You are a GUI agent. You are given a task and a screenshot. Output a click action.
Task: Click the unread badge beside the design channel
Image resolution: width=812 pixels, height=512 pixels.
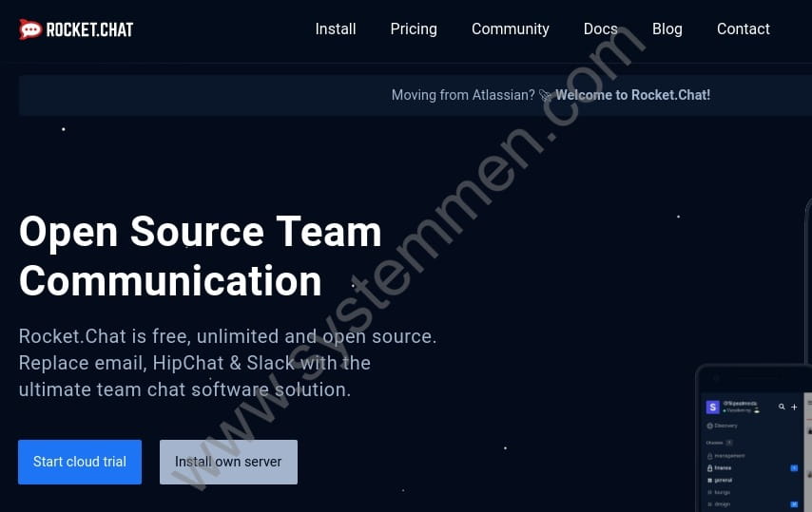pos(794,504)
